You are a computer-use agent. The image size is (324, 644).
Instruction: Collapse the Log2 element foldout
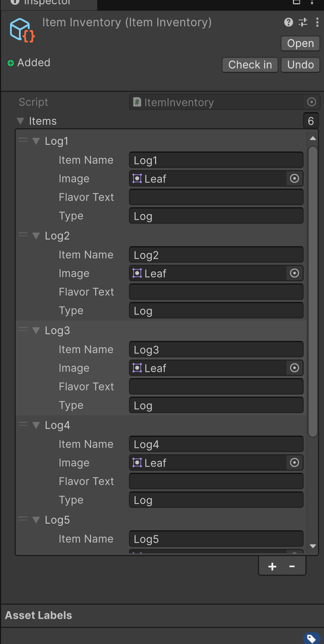36,236
